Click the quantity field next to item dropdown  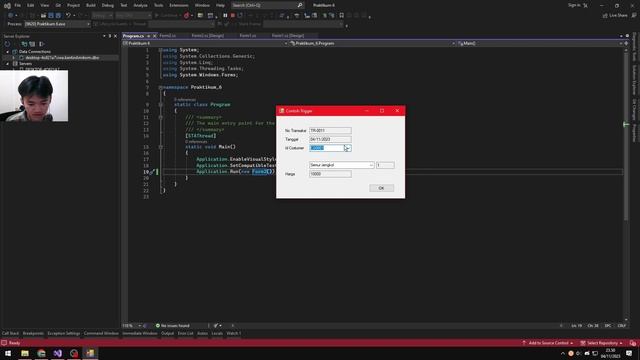tap(385, 165)
